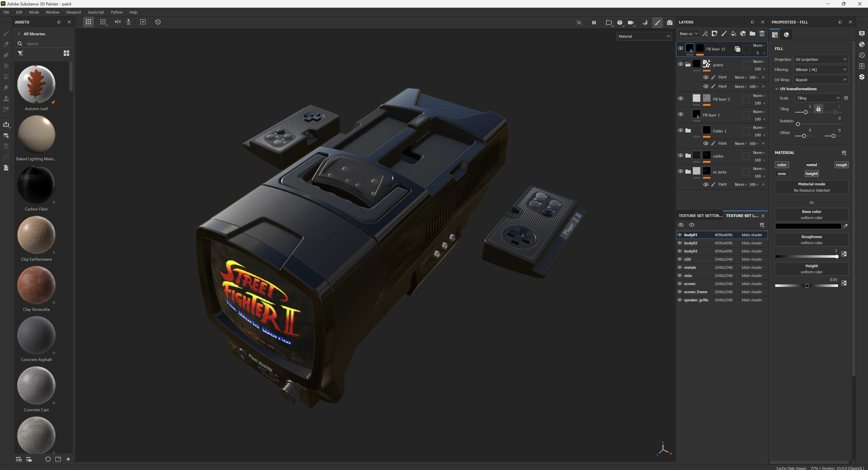This screenshot has height=470, width=868.
Task: Open the Scale Tiling dropdown
Action: pos(818,98)
